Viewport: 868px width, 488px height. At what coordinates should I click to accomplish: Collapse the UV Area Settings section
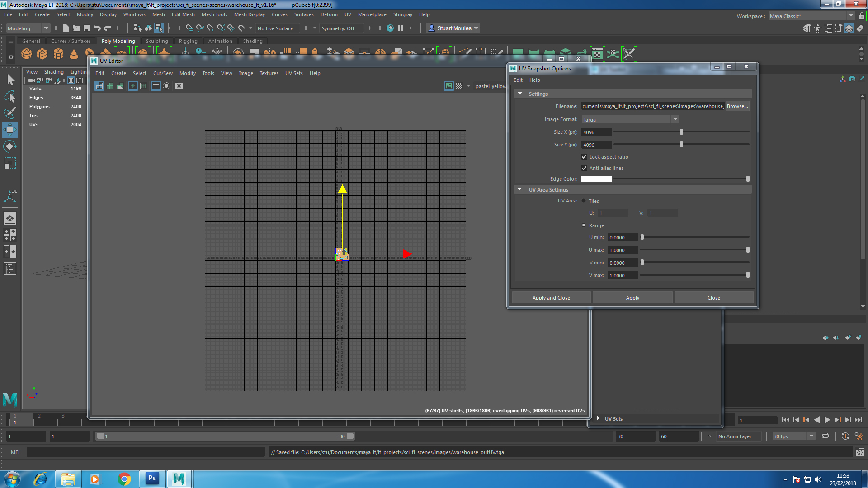(x=520, y=189)
